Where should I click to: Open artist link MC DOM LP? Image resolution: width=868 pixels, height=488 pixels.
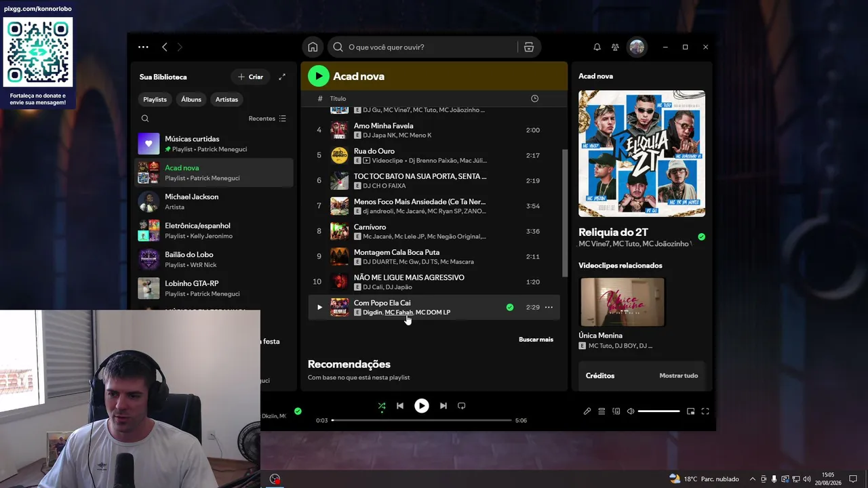[433, 312]
